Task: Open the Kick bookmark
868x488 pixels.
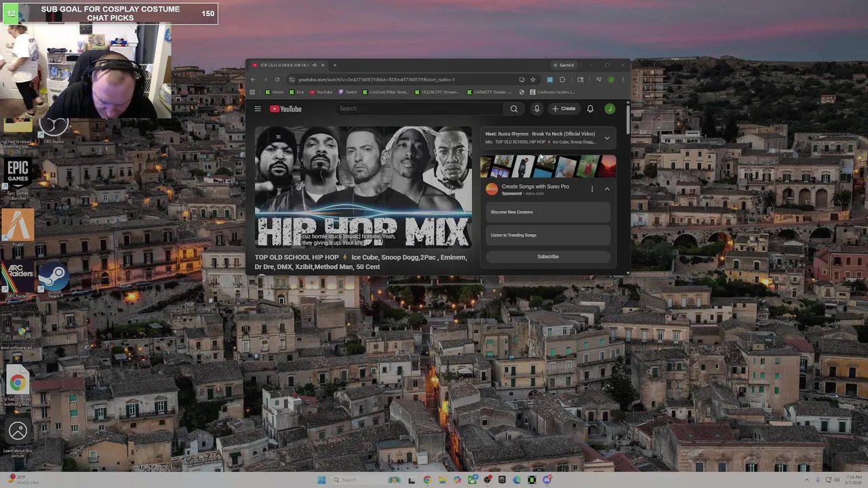Action: (297, 92)
